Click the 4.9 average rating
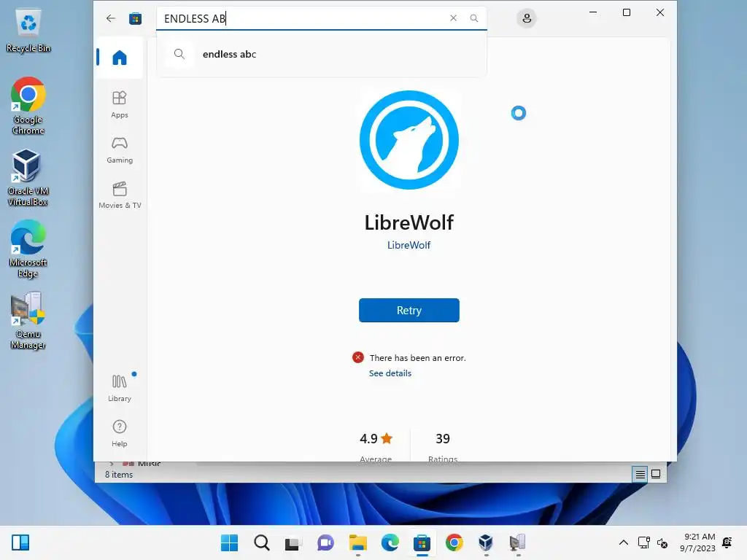The image size is (747, 560). [376, 438]
